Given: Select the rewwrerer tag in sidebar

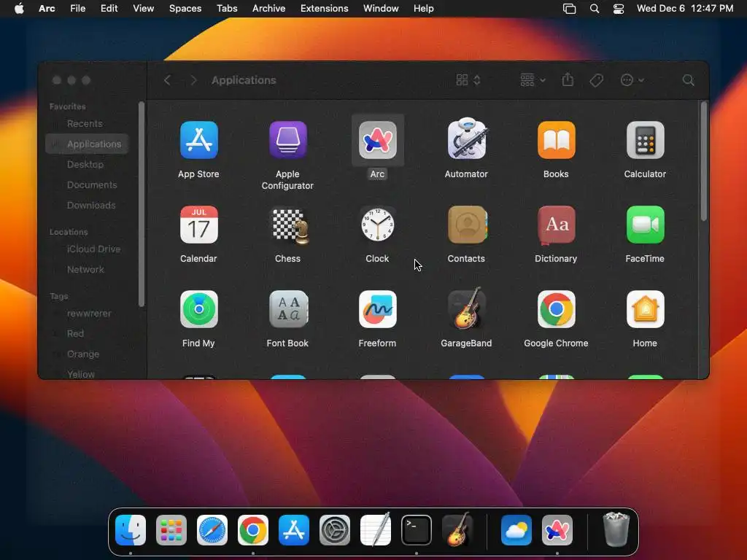Looking at the screenshot, I should [x=87, y=314].
